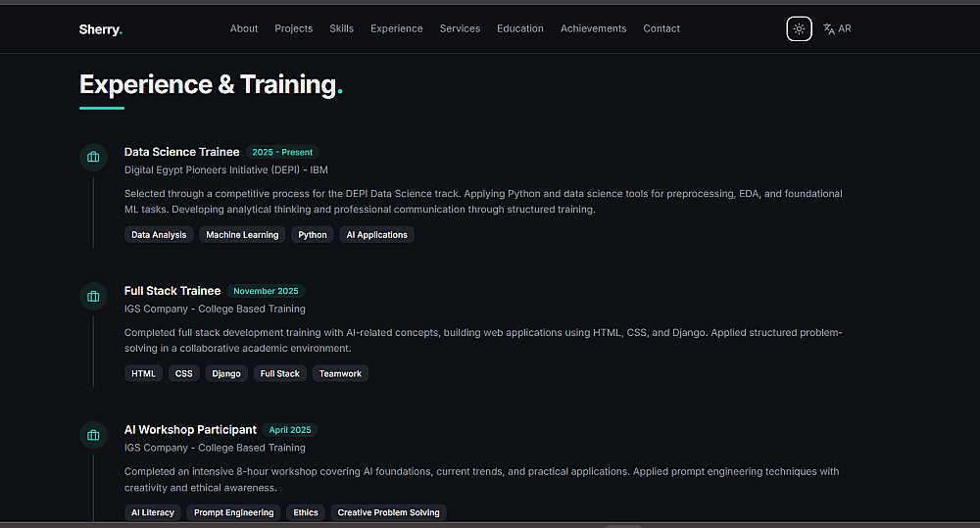Click the Full Stack tag

coord(280,373)
